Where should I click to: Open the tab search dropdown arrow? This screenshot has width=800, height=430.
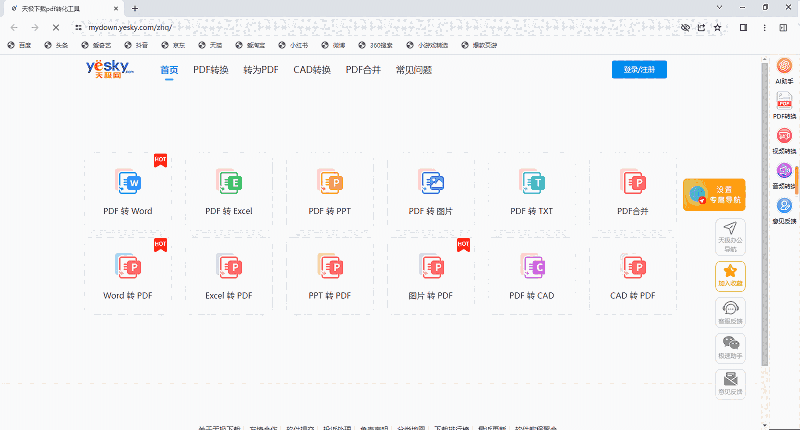point(719,8)
